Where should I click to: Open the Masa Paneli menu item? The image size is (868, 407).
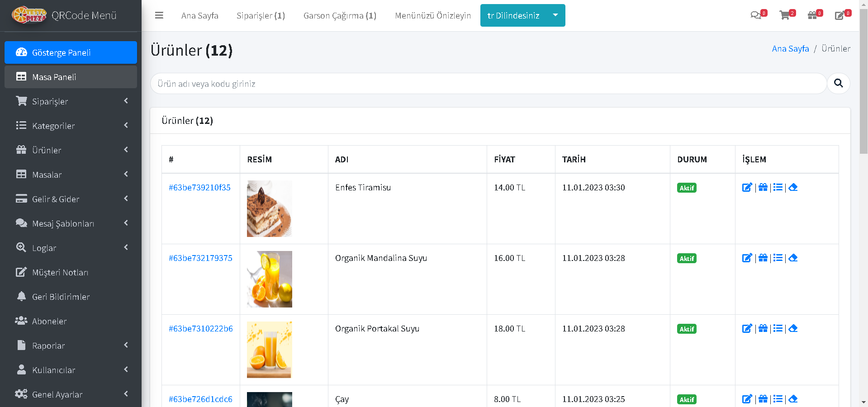71,77
